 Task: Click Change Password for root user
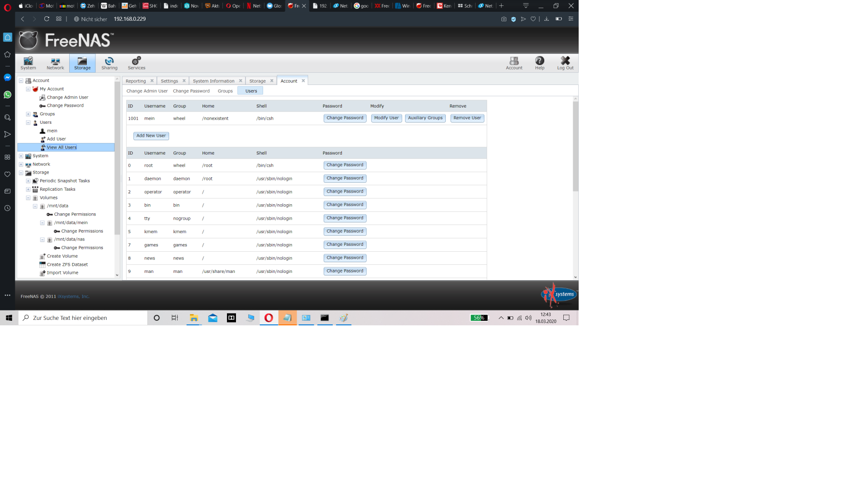pos(344,165)
